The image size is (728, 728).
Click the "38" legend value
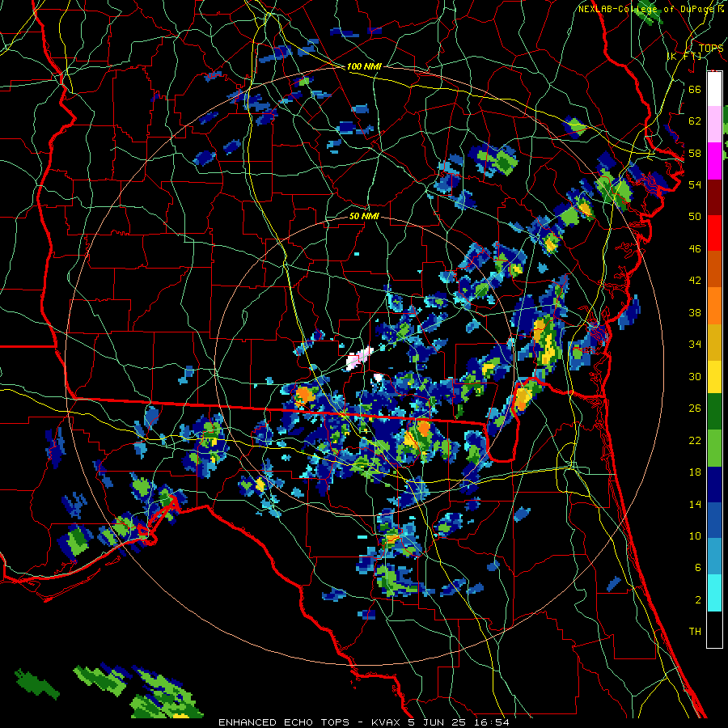[695, 312]
